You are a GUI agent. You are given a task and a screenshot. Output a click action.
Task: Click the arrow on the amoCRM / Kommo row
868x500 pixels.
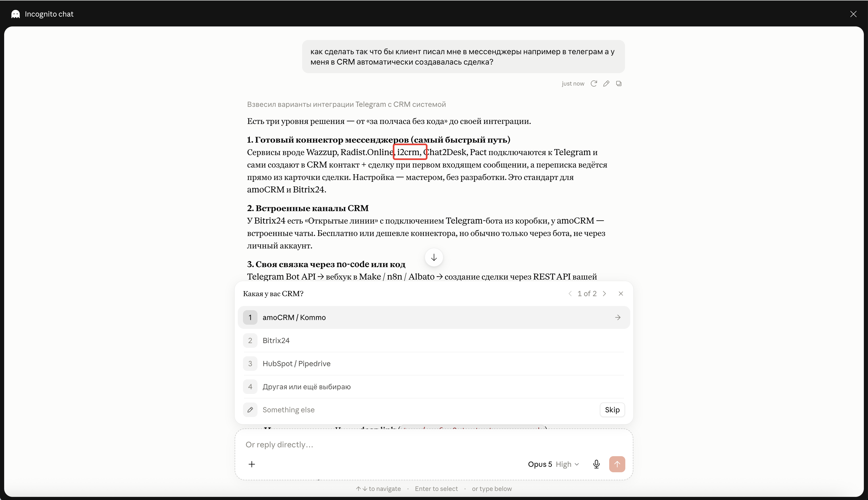(618, 317)
